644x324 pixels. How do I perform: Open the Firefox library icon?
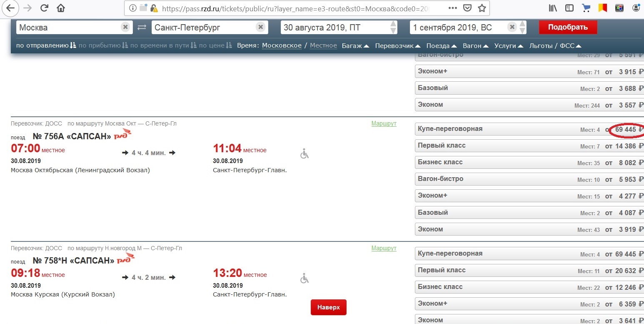[x=553, y=8]
